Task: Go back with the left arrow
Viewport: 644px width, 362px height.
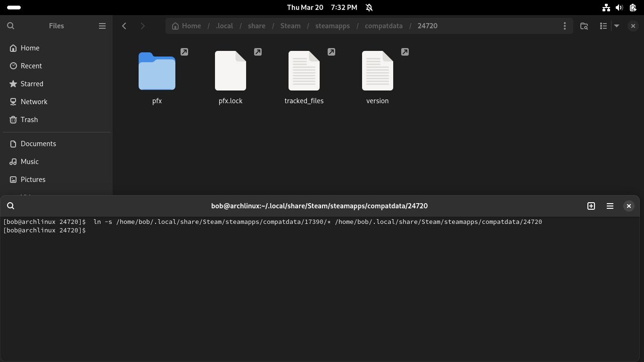Action: click(x=124, y=26)
